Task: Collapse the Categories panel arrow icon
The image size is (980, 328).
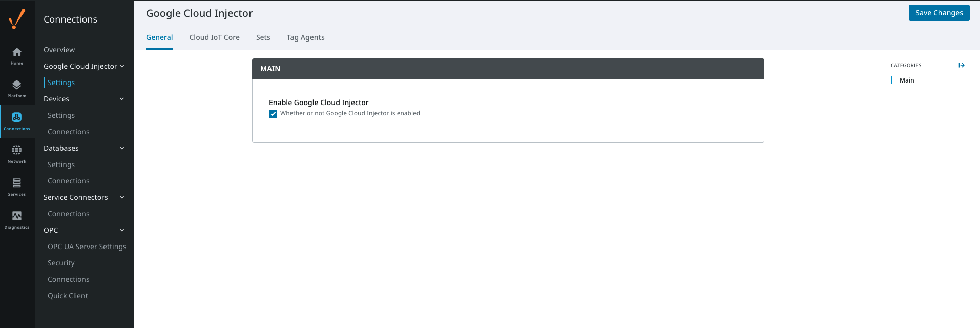Action: [x=962, y=65]
